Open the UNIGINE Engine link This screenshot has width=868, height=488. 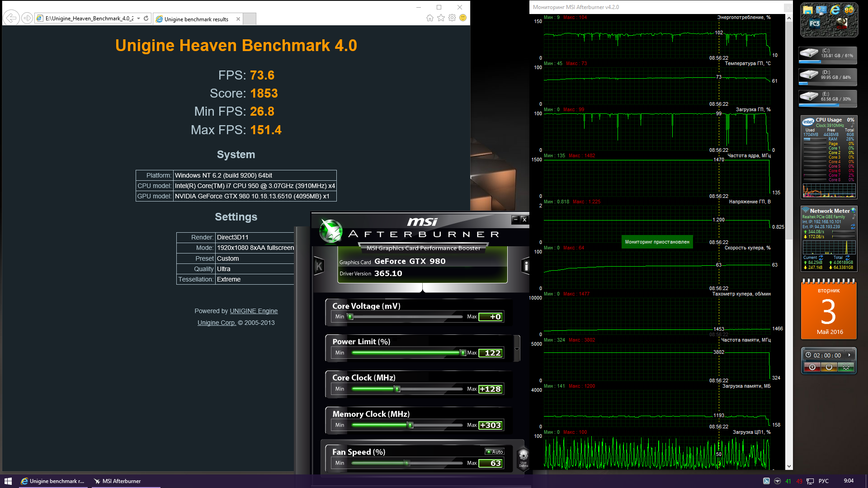click(x=254, y=311)
